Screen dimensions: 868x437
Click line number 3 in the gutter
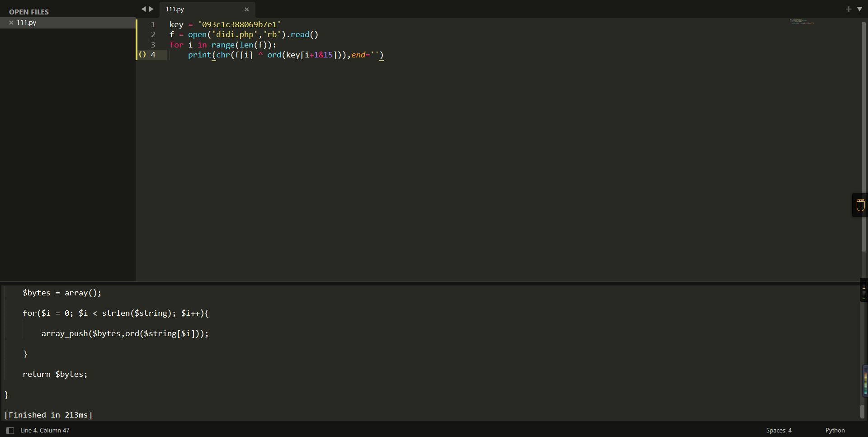153,45
